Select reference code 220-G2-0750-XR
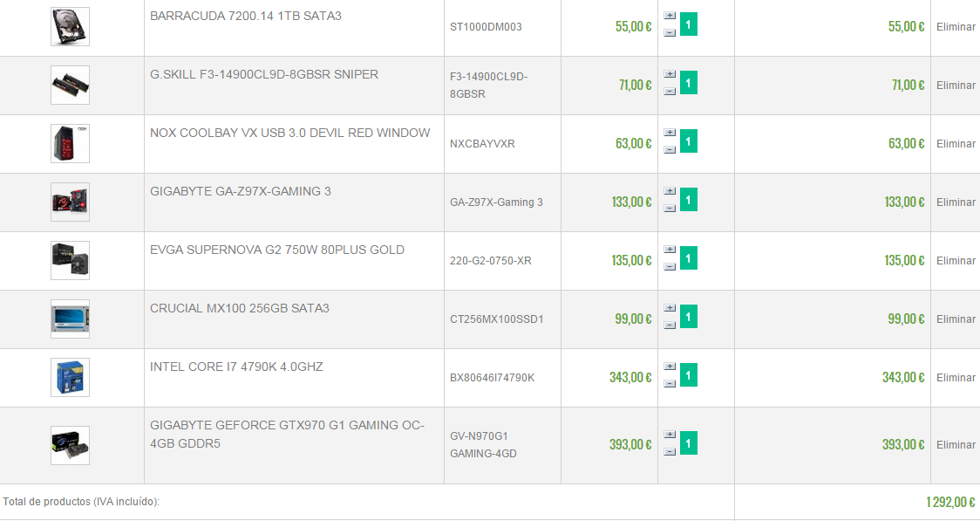Image resolution: width=980 pixels, height=521 pixels. [491, 261]
